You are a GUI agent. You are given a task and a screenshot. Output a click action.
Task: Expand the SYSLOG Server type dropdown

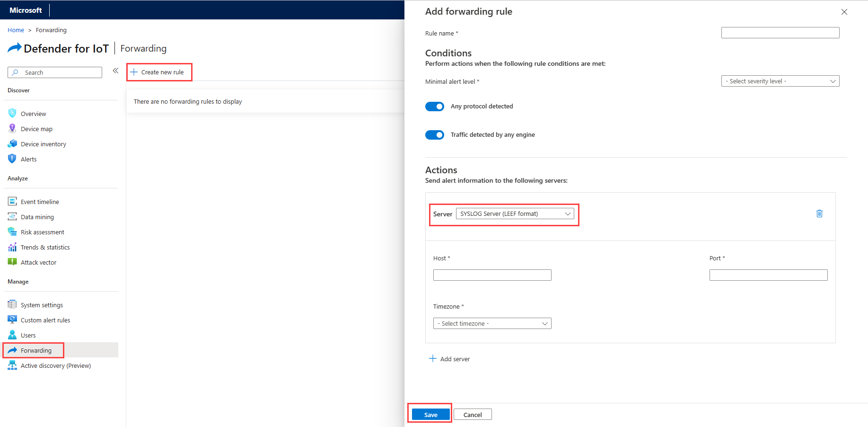click(x=515, y=214)
